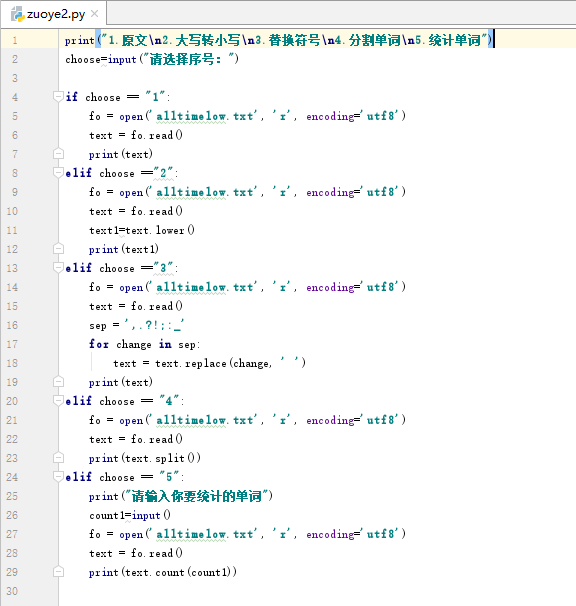Collapse the 'if choose == "1"' block on line 4

pyautogui.click(x=58, y=96)
